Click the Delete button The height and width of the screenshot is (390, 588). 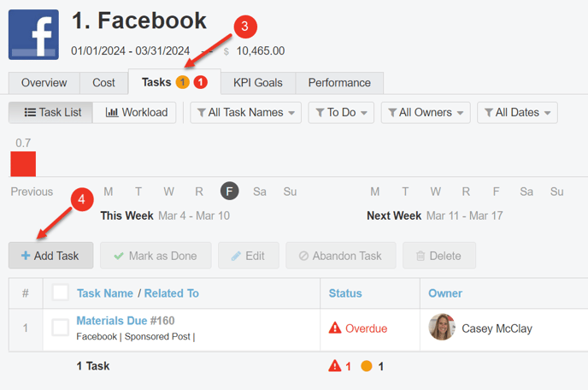tap(439, 256)
